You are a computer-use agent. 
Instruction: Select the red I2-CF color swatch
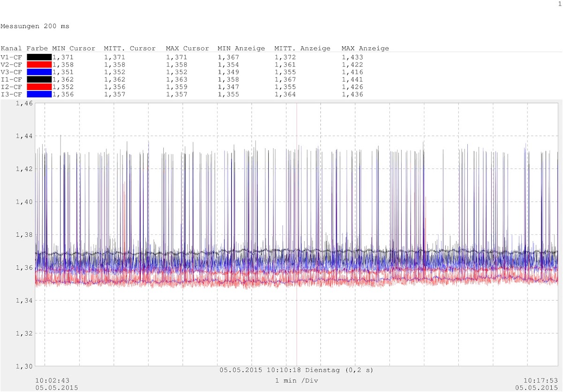pyautogui.click(x=39, y=87)
